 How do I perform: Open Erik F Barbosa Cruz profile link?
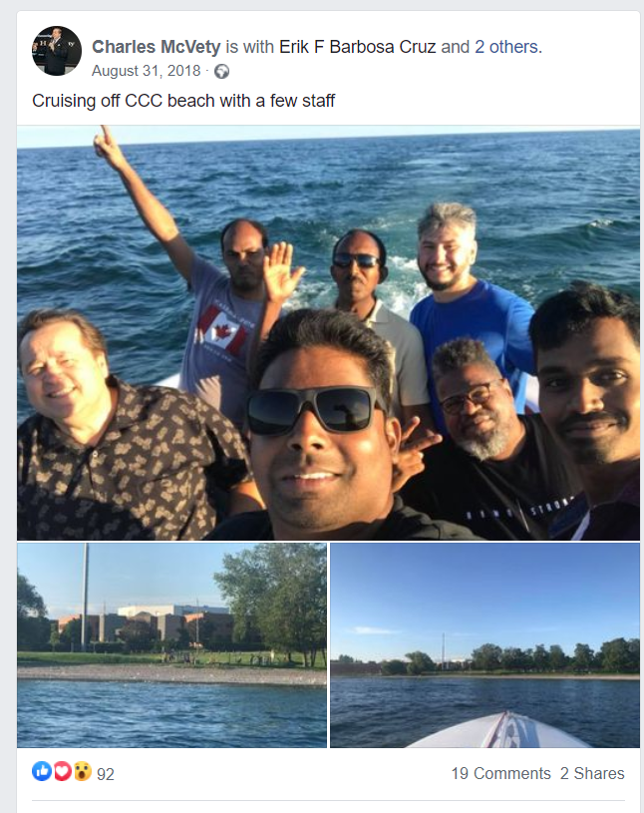358,47
